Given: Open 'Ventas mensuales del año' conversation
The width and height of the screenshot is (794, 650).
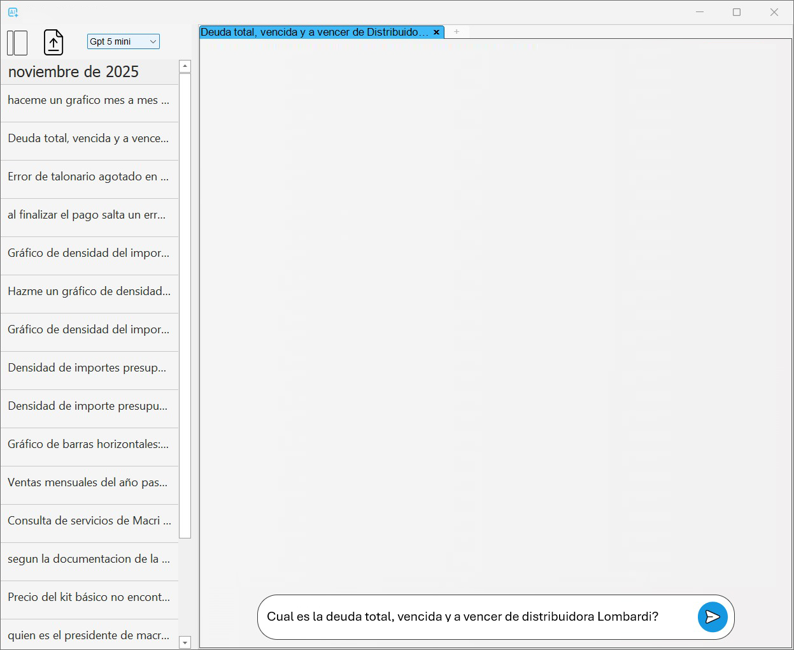Looking at the screenshot, I should [x=89, y=482].
